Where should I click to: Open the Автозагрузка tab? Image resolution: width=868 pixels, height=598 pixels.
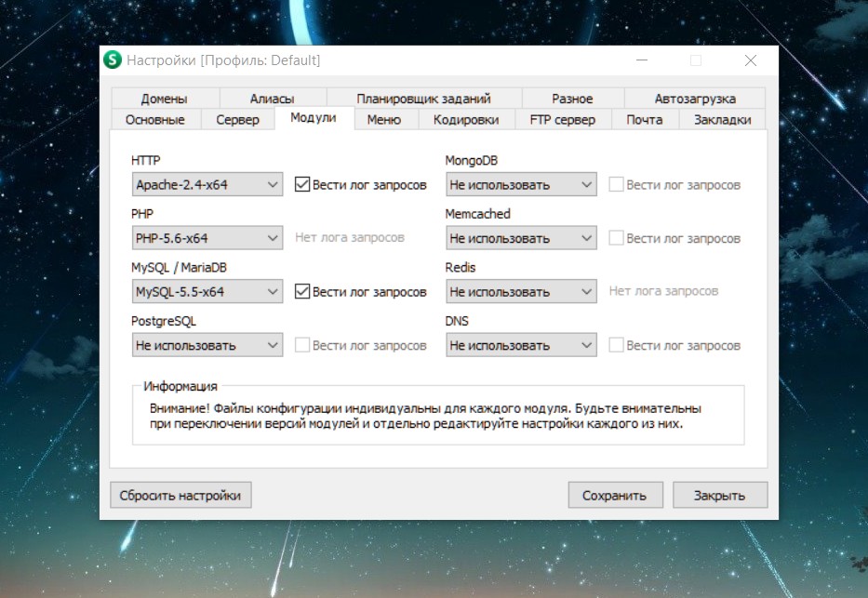695,99
